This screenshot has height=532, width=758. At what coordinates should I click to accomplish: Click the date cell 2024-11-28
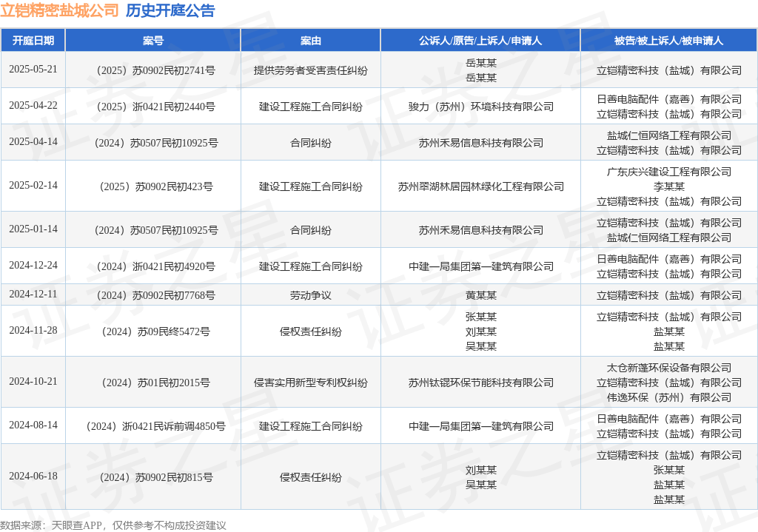point(33,331)
